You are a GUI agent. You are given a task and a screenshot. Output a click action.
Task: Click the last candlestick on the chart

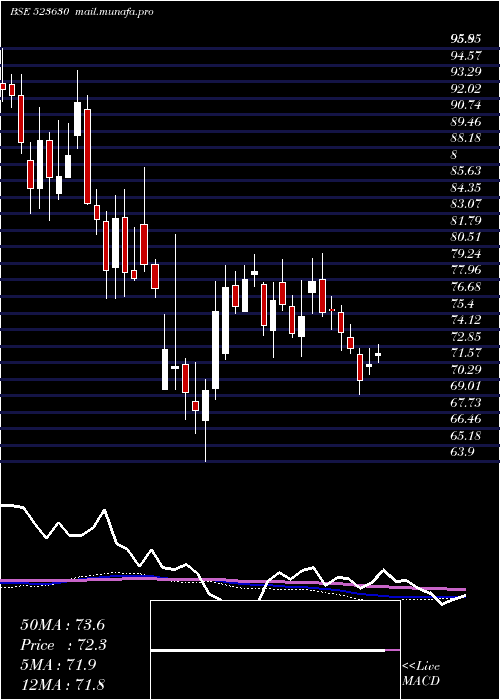pyautogui.click(x=378, y=354)
